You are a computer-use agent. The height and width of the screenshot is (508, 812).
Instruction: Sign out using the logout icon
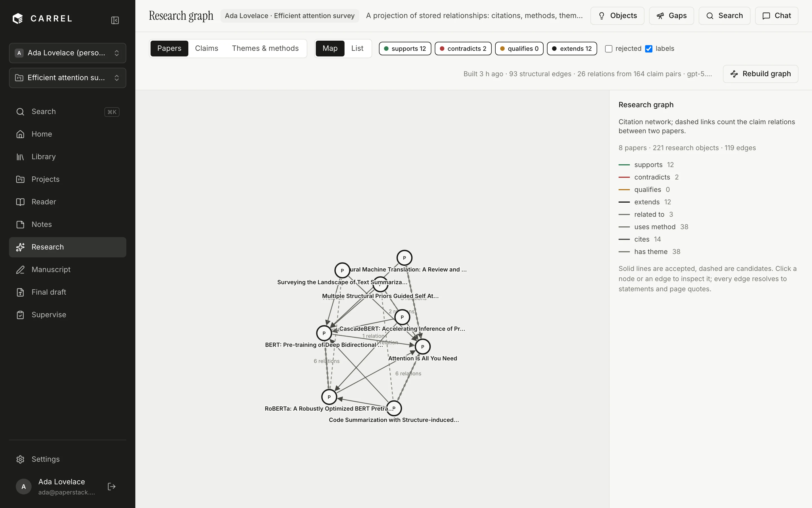[111, 487]
